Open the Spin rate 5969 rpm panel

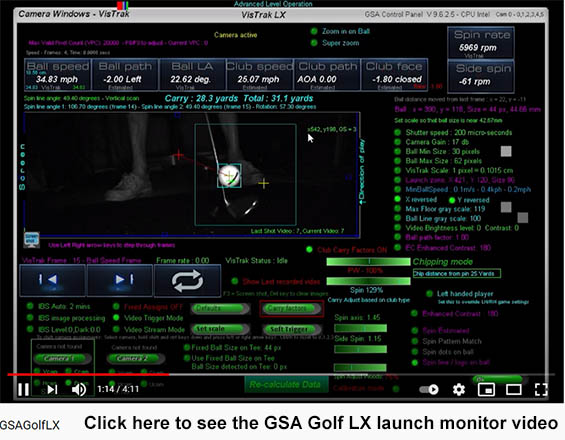[481, 43]
